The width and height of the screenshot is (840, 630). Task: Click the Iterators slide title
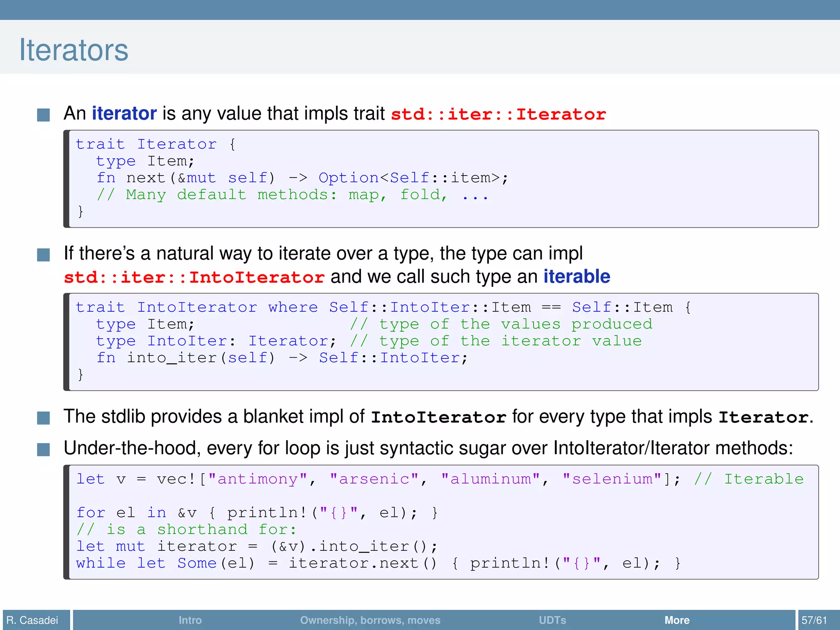tap(74, 50)
